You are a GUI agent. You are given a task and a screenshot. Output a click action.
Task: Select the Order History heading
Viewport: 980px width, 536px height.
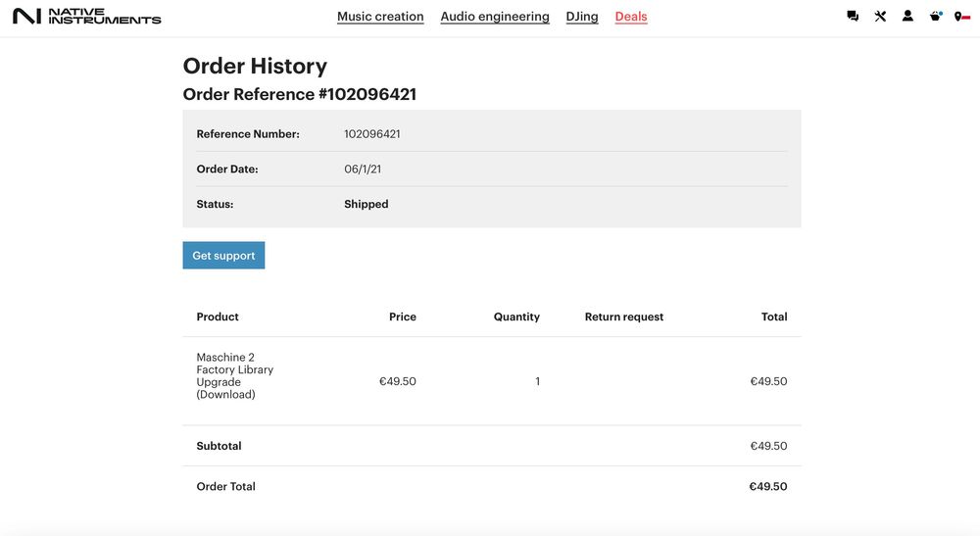pos(255,67)
